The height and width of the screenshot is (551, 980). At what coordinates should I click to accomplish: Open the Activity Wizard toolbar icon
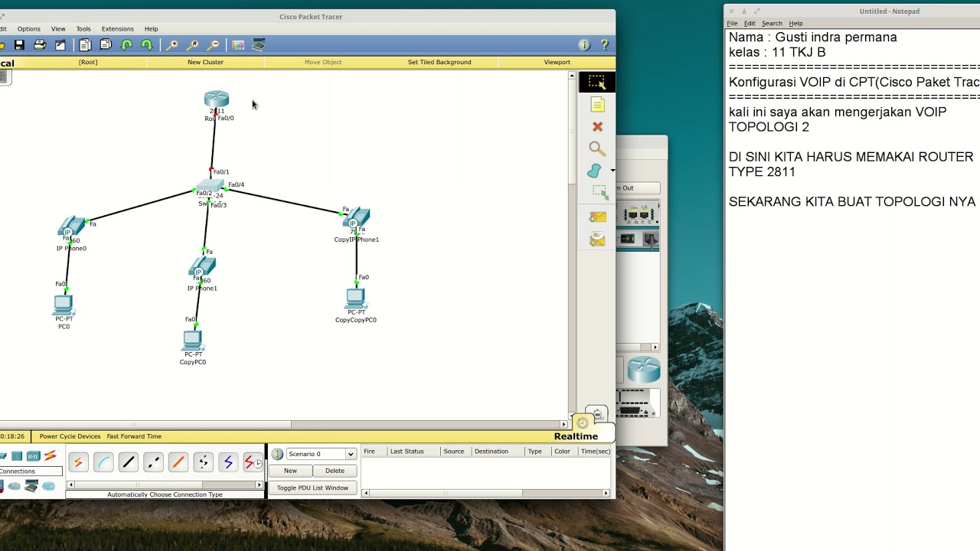tap(60, 45)
